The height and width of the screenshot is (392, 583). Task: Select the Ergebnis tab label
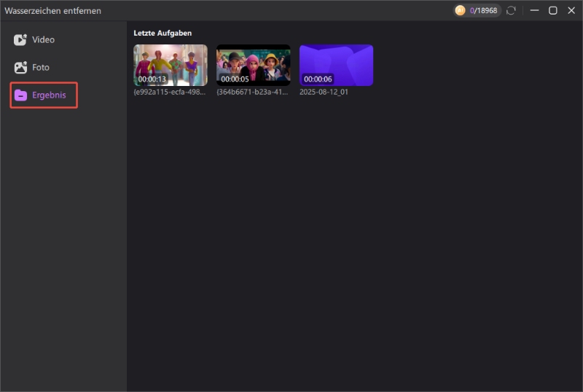[49, 95]
